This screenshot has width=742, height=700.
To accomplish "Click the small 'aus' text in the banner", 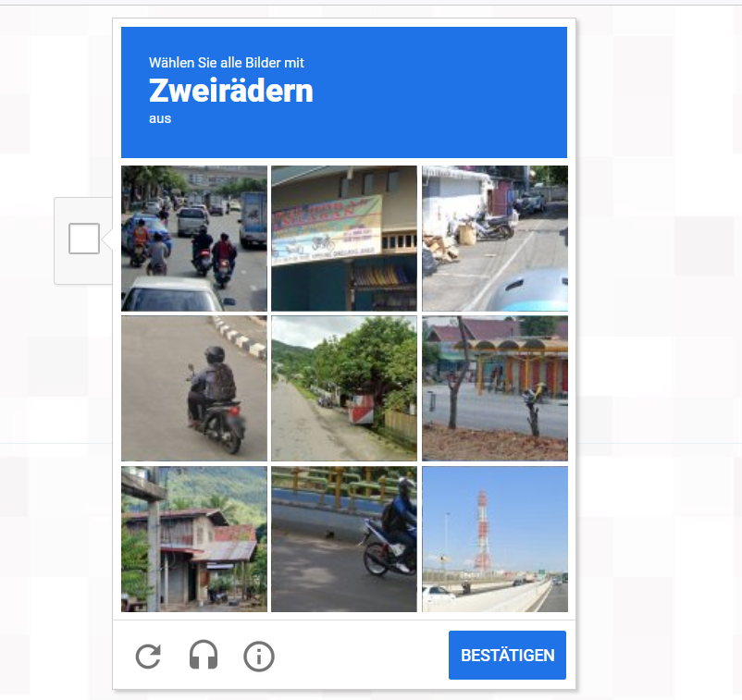I will coord(160,118).
